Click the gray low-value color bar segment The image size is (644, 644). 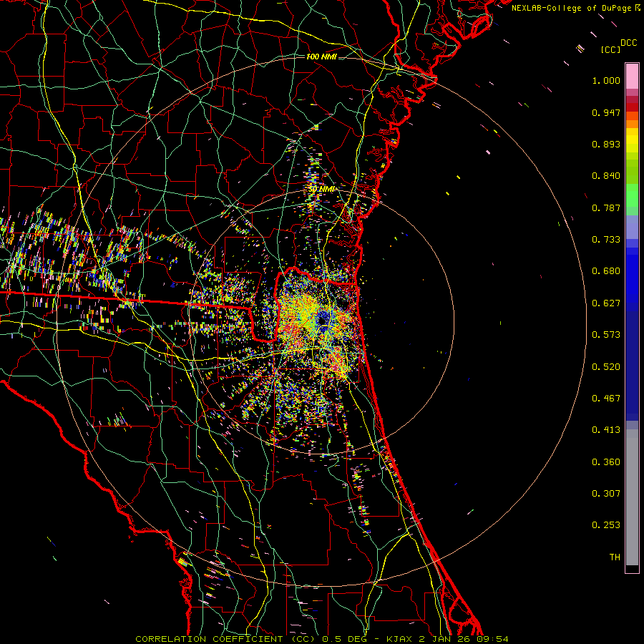632,497
